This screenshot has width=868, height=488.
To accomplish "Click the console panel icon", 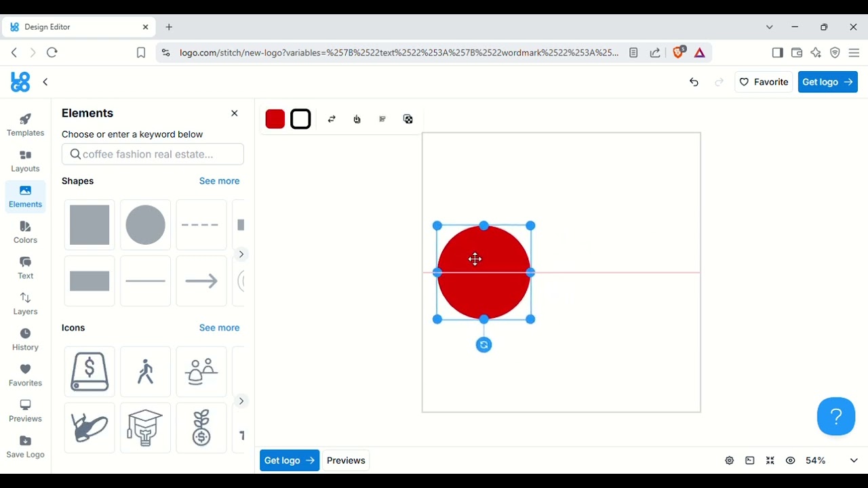I will tap(750, 461).
